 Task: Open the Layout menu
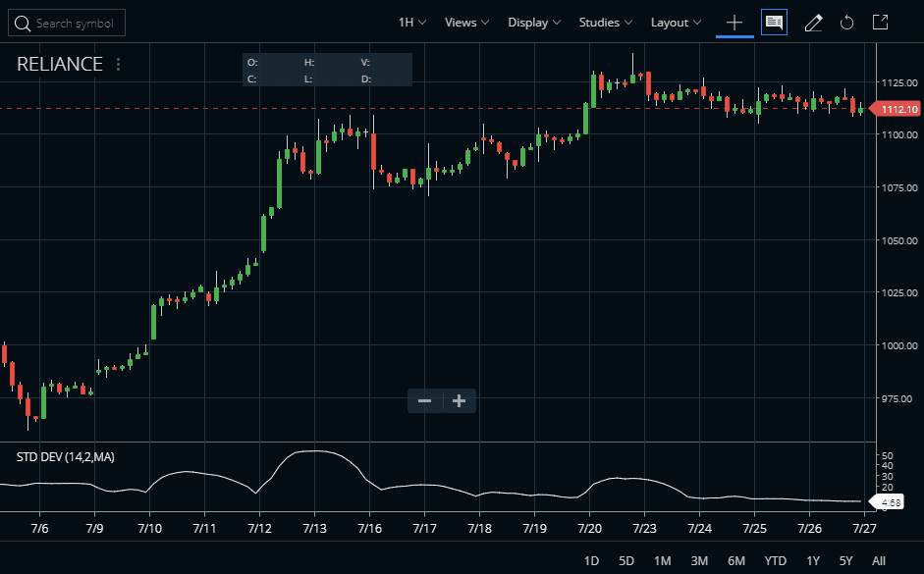click(676, 23)
